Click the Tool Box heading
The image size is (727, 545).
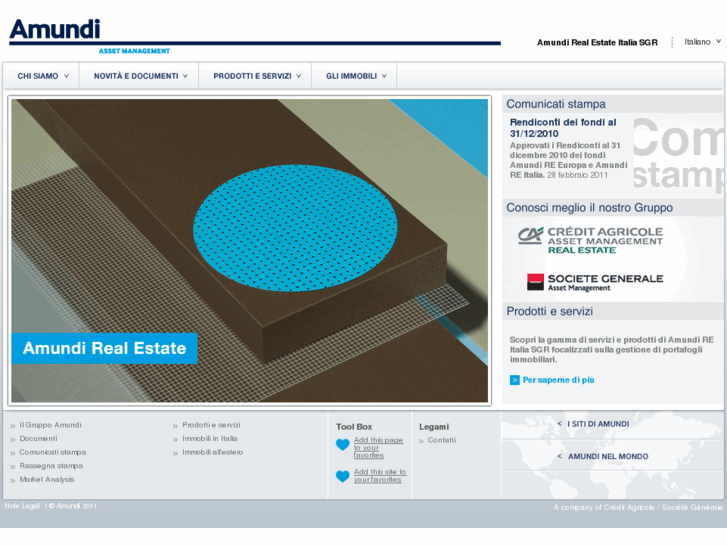click(x=354, y=427)
